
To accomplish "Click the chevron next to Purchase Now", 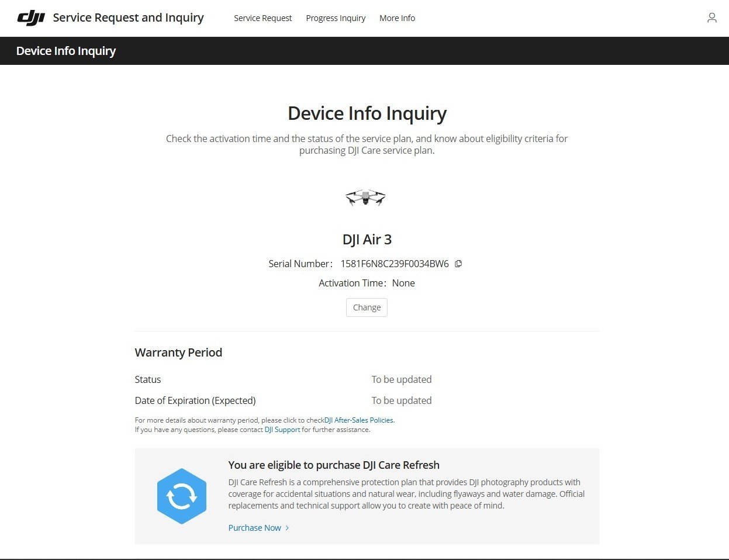I will tap(287, 528).
